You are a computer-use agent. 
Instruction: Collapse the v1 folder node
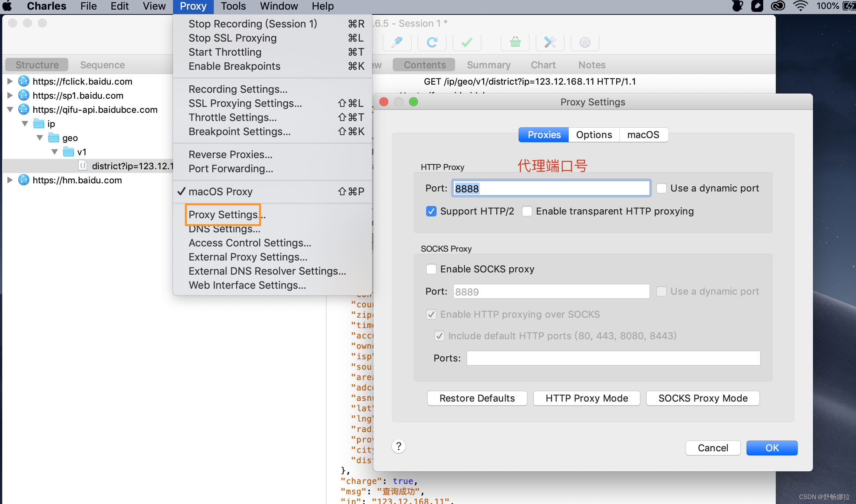click(x=55, y=152)
